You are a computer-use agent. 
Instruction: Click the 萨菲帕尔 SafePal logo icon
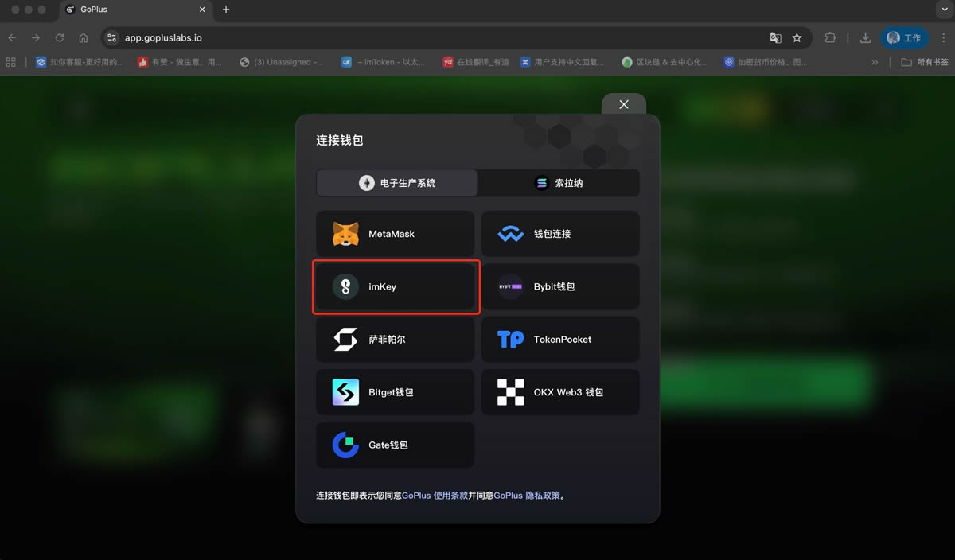(345, 340)
